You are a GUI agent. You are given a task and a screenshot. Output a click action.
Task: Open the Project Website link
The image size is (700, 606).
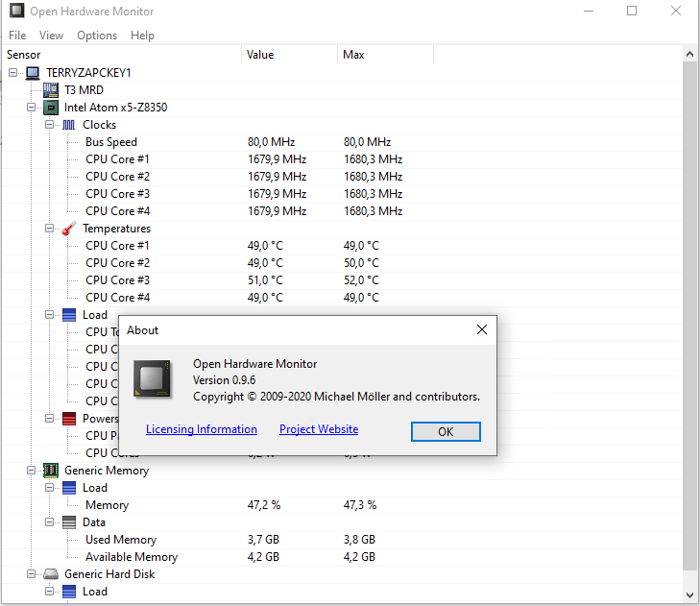click(x=319, y=429)
